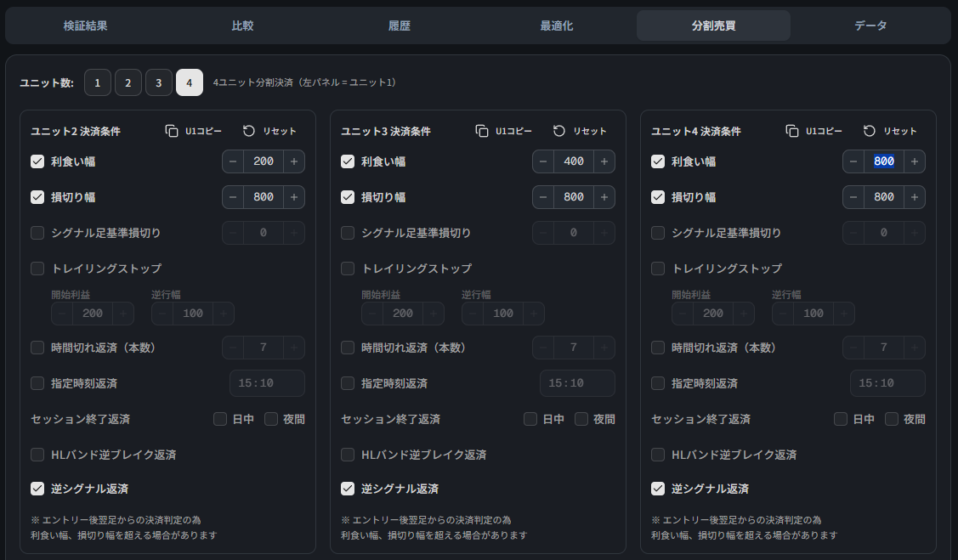This screenshot has height=560, width=958.
Task: Click the 15:10 time field in ユニット2
Action: pos(267,383)
